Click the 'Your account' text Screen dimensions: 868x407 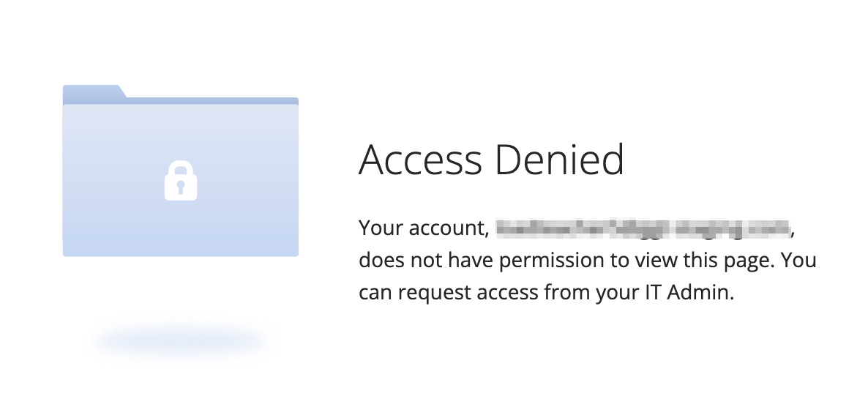[424, 228]
